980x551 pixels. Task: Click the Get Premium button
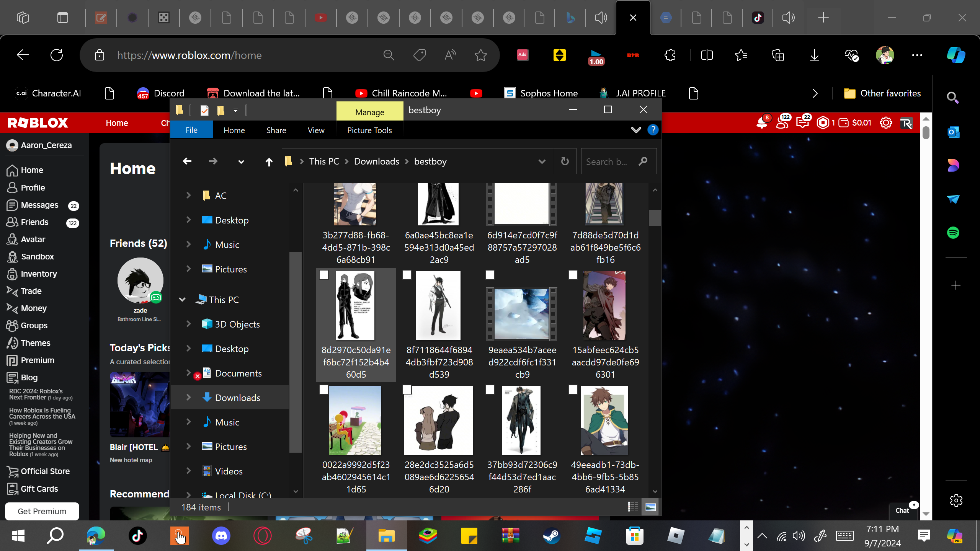[x=42, y=511]
